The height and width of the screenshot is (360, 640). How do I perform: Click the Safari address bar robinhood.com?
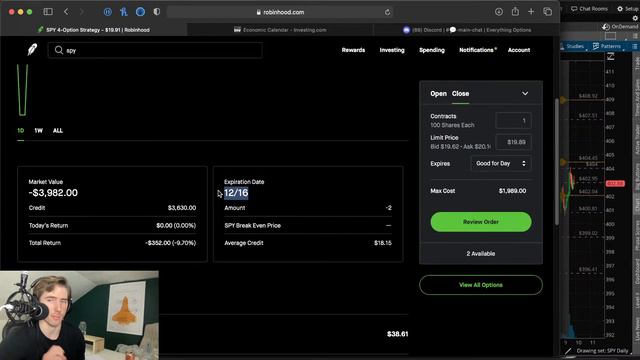click(280, 12)
